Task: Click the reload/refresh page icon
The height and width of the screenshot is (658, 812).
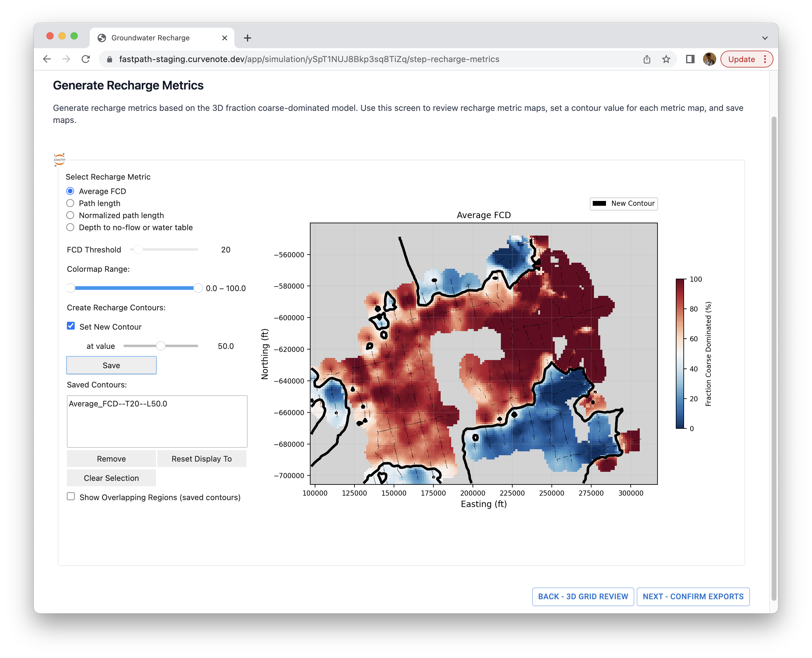Action: [86, 59]
